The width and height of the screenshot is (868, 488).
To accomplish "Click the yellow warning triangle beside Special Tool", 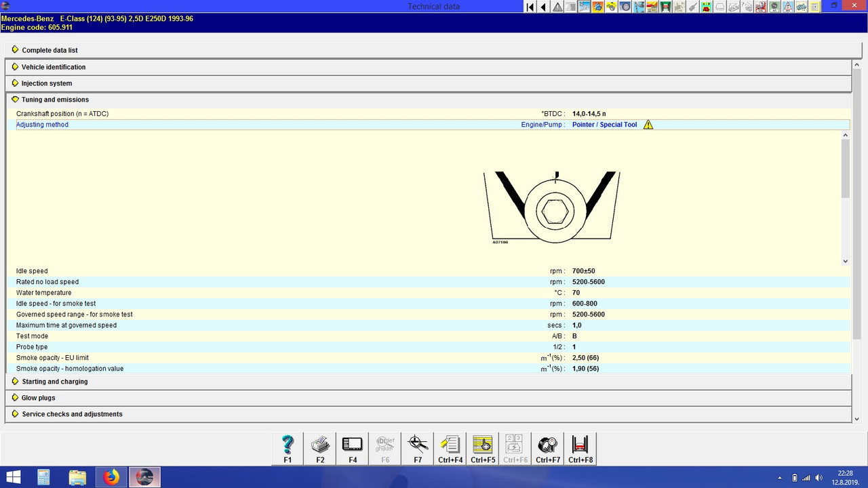I will [648, 125].
